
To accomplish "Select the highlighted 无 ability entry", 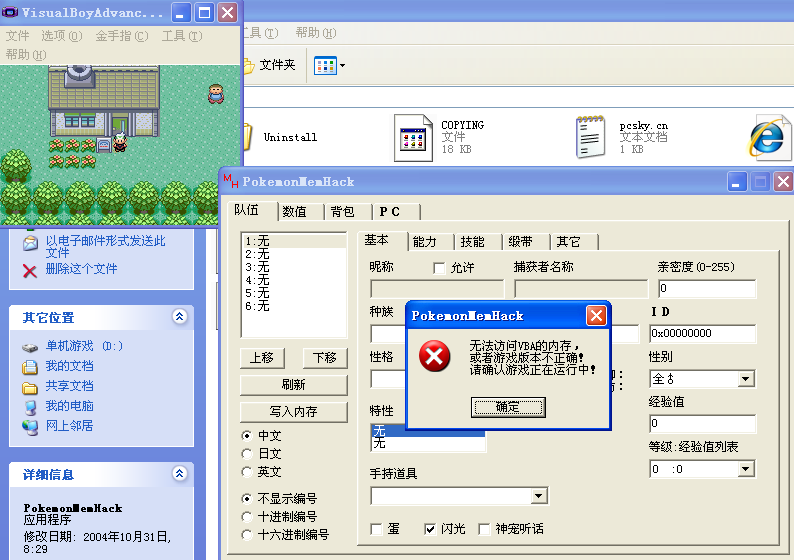I will coord(428,431).
